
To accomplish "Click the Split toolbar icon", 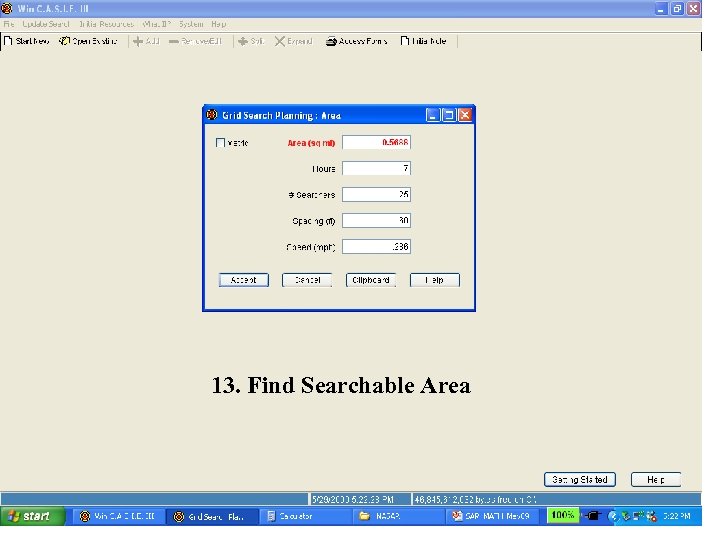I will coord(243,41).
